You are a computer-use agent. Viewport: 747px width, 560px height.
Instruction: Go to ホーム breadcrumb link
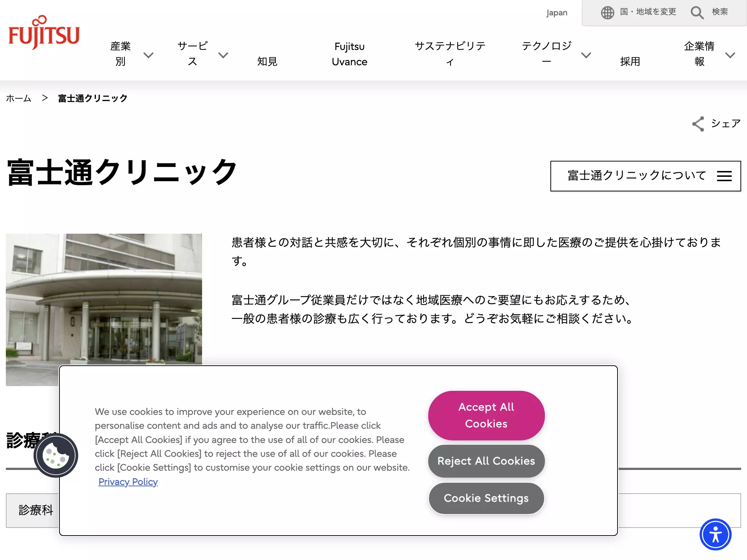tap(19, 98)
